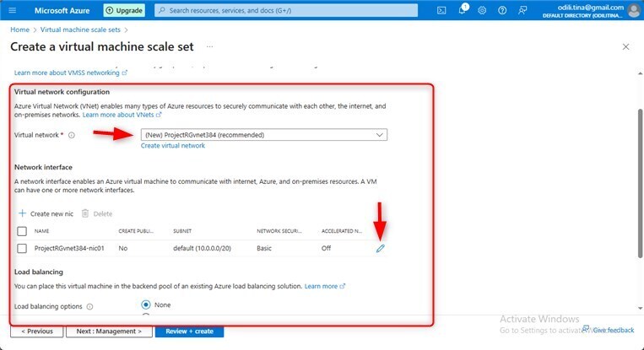Tick the ProjectRGvnet384-nic01 row checkbox
644x350 pixels.
click(x=22, y=248)
